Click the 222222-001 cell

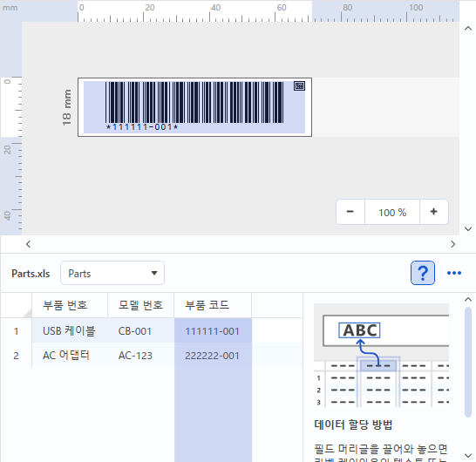pyautogui.click(x=213, y=355)
